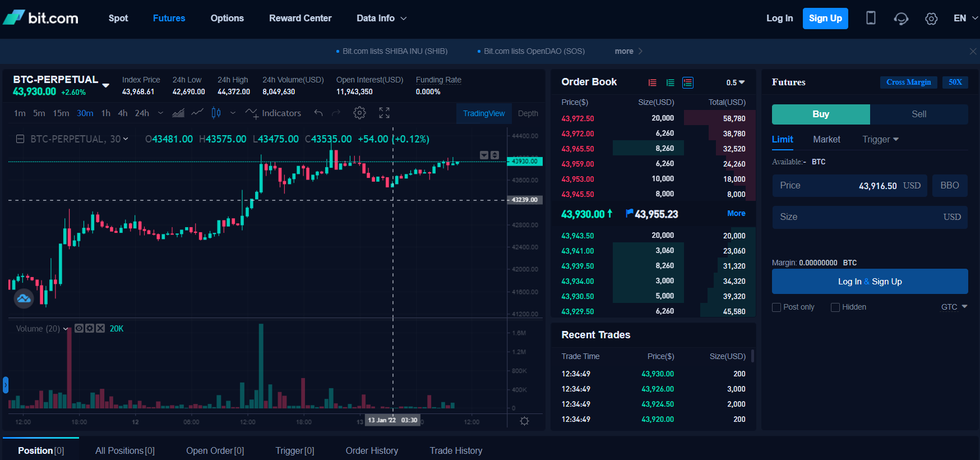980x460 pixels.
Task: Enter fullscreen chart mode
Action: (384, 113)
